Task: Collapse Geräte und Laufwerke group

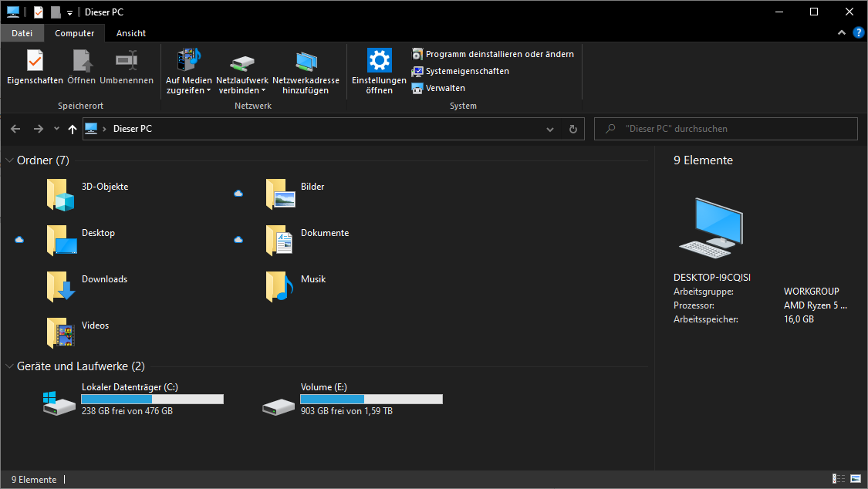Action: (9, 366)
